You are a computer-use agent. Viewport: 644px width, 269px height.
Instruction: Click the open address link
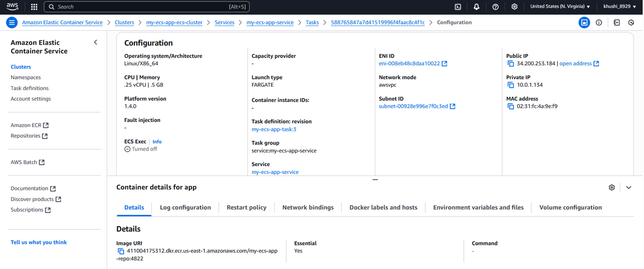click(576, 64)
